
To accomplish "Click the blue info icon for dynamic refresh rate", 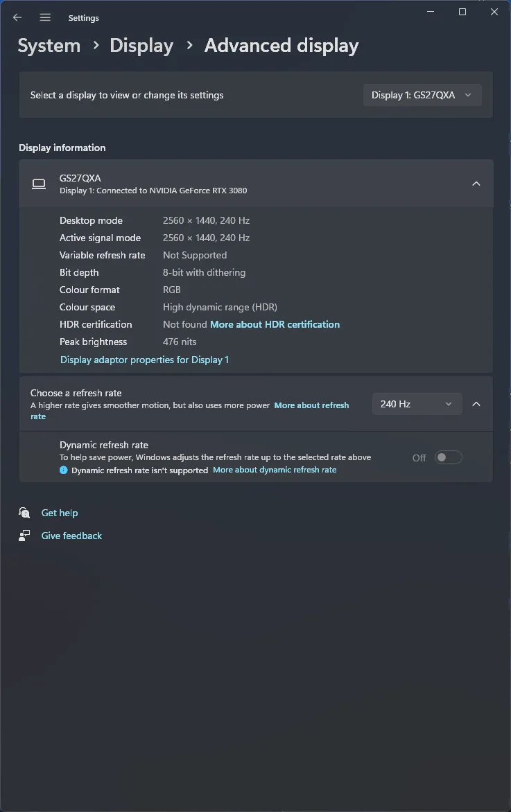I will pos(63,470).
